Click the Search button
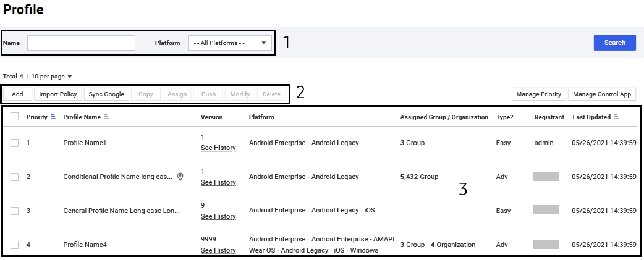Screen dimensions: 644x260 click(615, 43)
